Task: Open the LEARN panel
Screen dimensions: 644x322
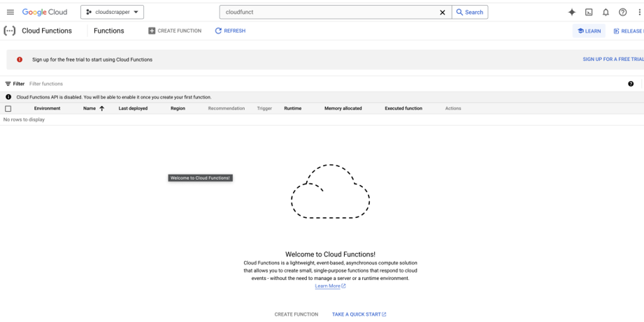Action: click(x=589, y=31)
